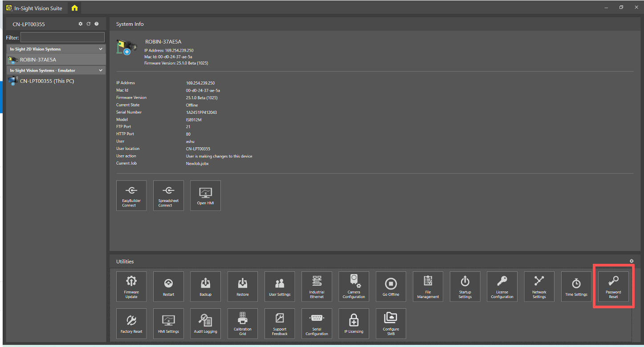The image size is (644, 347).
Task: Open the Calibration Grid utility
Action: click(243, 323)
